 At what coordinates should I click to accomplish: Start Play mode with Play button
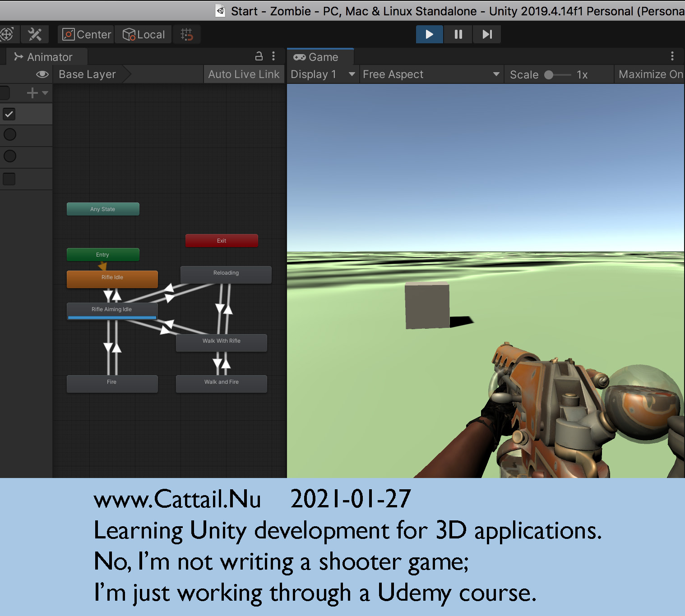pyautogui.click(x=429, y=34)
